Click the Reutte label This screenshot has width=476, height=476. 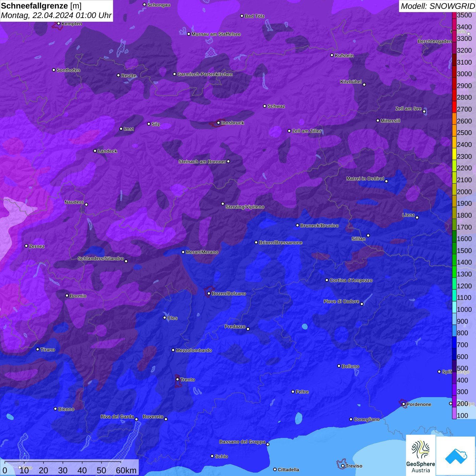[x=129, y=75]
